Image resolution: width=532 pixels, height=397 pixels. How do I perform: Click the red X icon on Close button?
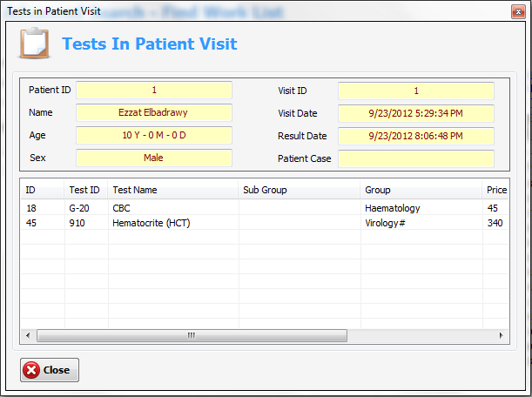(31, 370)
